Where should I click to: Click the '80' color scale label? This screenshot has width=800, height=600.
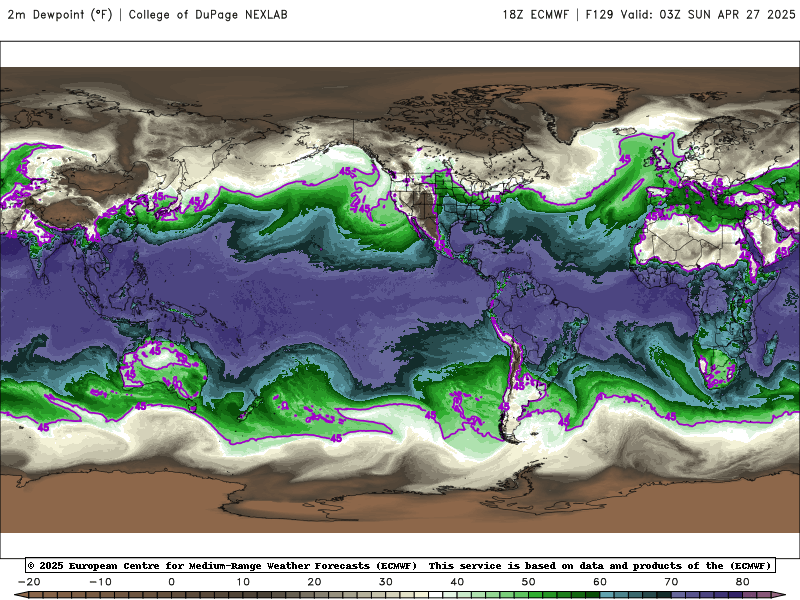coord(743,582)
